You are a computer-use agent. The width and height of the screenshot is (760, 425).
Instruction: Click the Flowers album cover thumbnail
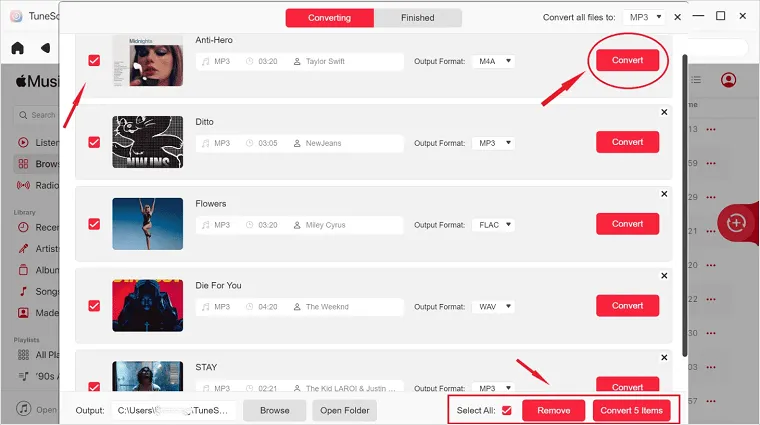pos(148,224)
